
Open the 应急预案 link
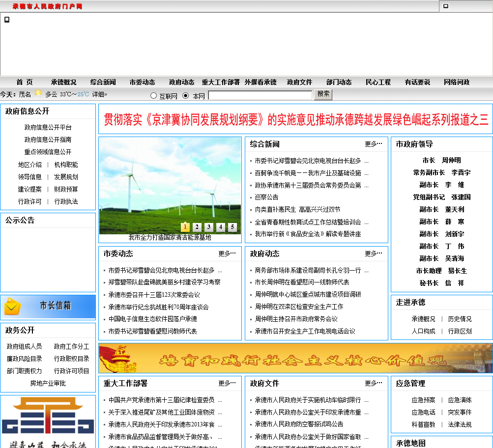click(424, 400)
